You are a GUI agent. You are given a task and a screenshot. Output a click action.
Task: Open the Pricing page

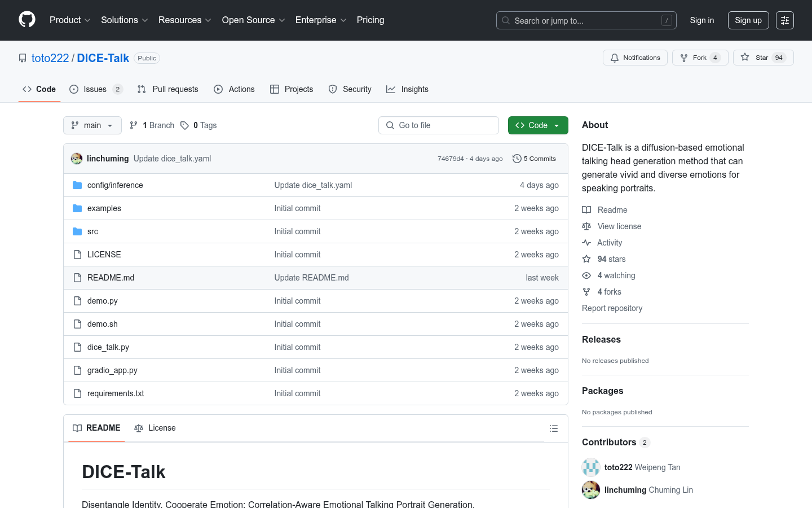coord(370,20)
